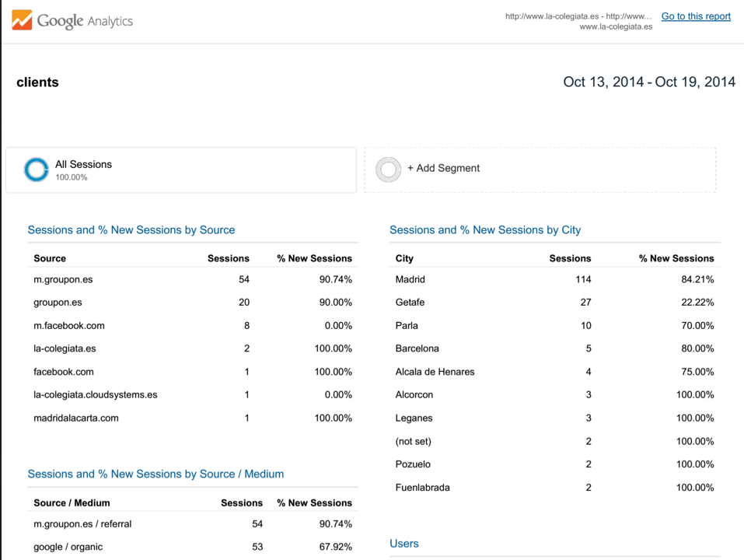Click '+ Add Segment' text

coord(444,168)
